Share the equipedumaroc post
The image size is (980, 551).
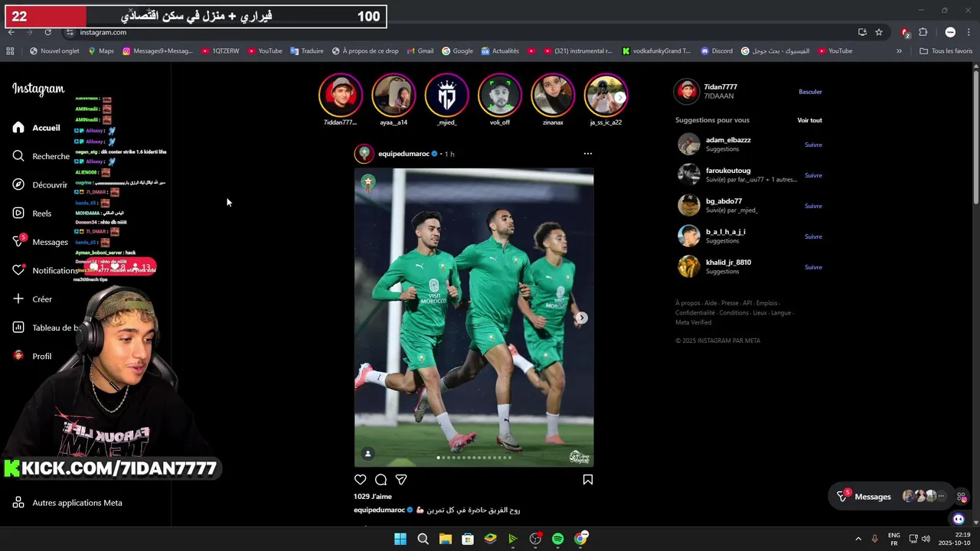(401, 480)
